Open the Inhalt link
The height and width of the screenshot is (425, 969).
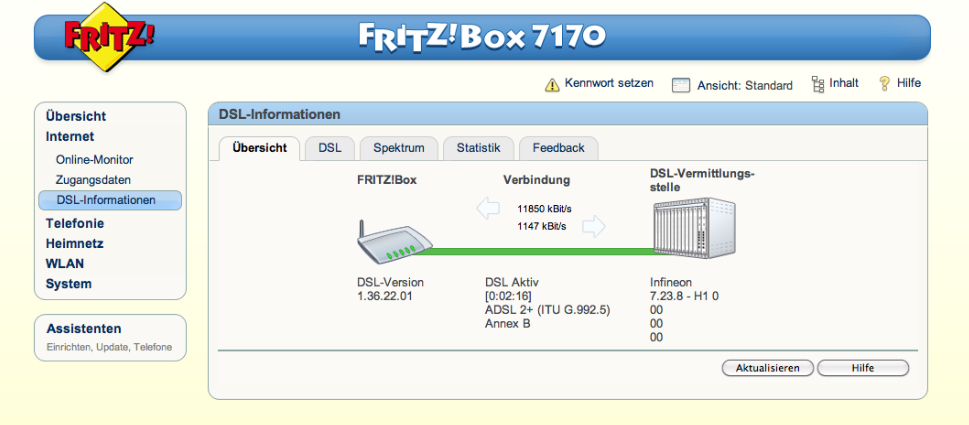click(844, 83)
